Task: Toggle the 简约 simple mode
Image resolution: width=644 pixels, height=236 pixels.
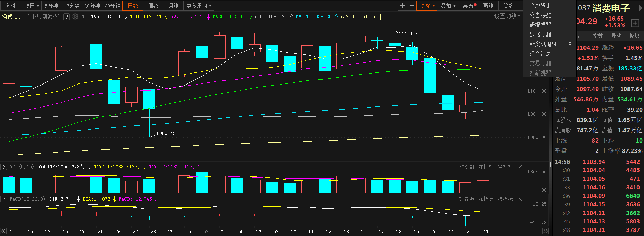Action: coord(509,6)
